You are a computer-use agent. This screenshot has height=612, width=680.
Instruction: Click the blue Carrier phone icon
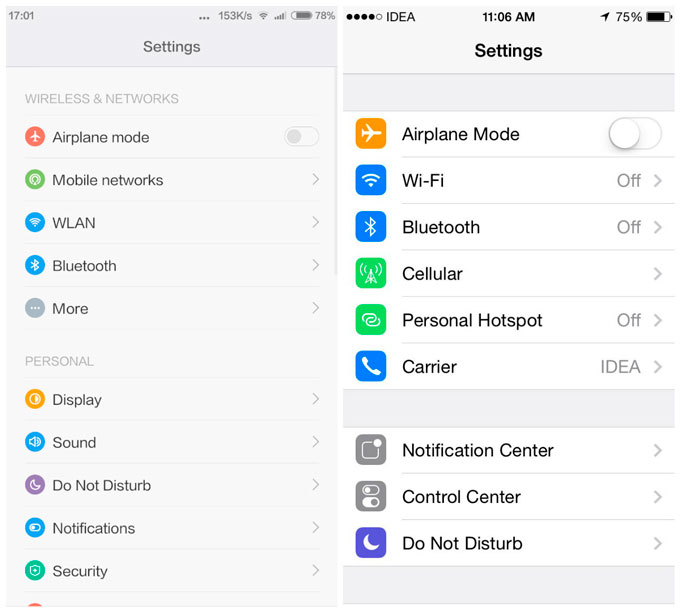pos(370,367)
